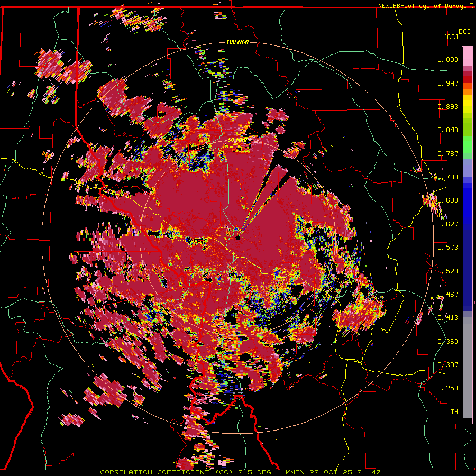Click the 0.360 legend value
The image size is (476, 476).
pyautogui.click(x=448, y=341)
